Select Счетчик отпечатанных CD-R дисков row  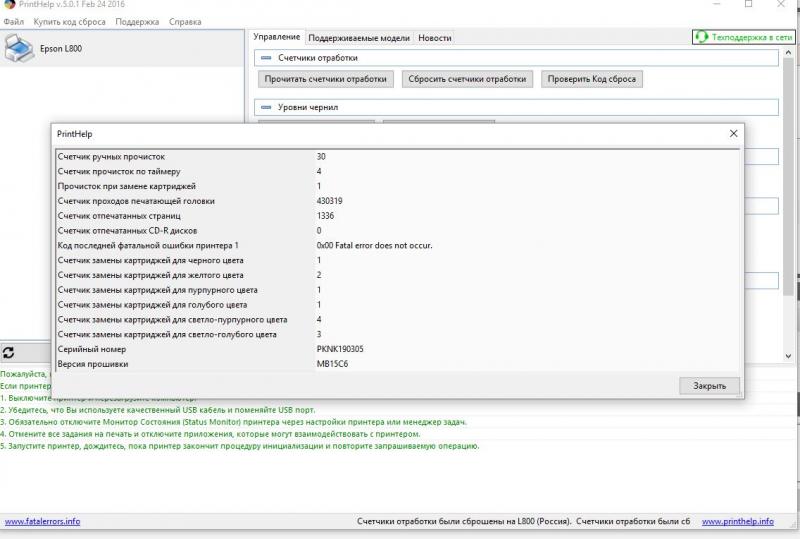pyautogui.click(x=397, y=231)
